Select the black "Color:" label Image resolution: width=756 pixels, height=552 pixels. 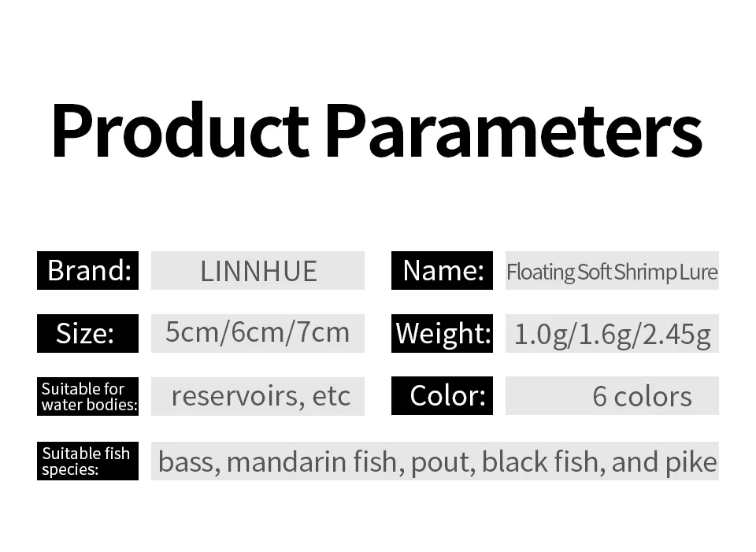point(442,396)
